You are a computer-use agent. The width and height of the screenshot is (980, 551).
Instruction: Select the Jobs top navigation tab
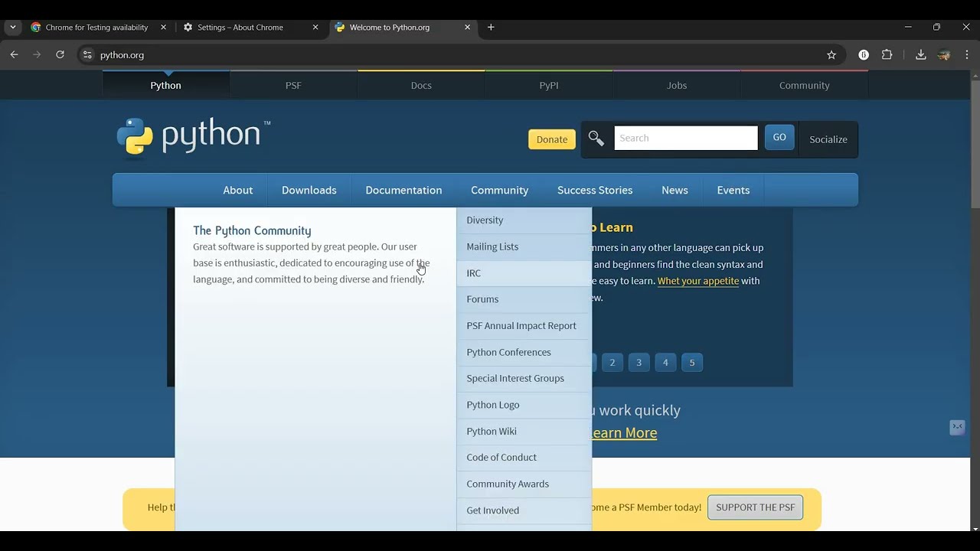coord(677,85)
